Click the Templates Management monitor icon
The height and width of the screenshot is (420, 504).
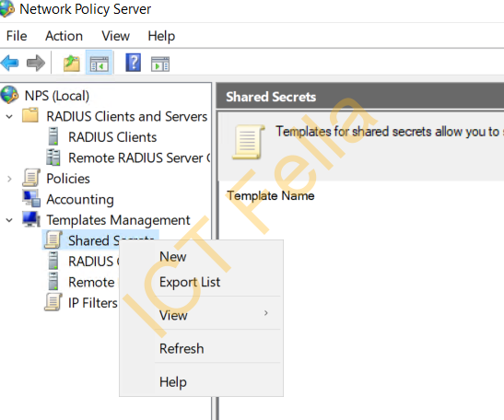pos(31,219)
